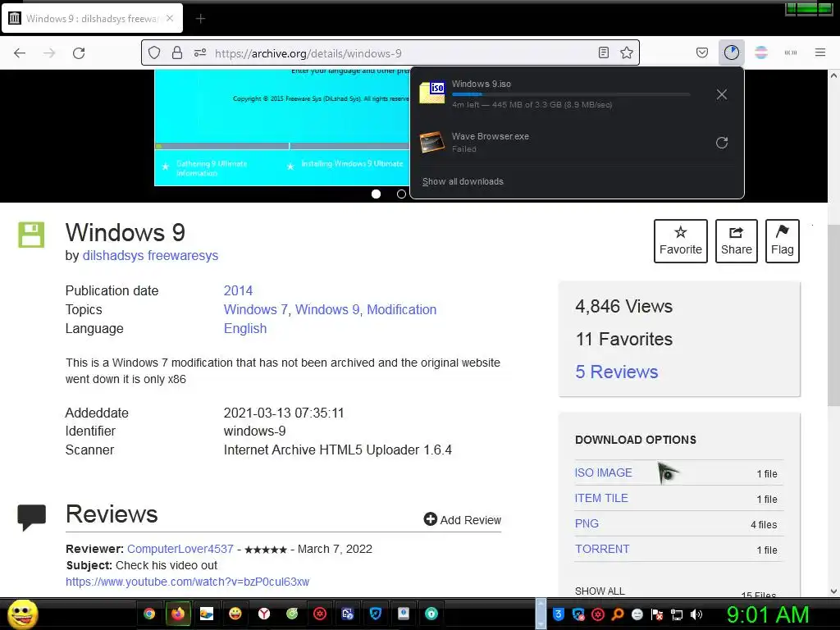Select the Windows 9 dilshadsys tab
Screen dimensions: 840x630
92,18
